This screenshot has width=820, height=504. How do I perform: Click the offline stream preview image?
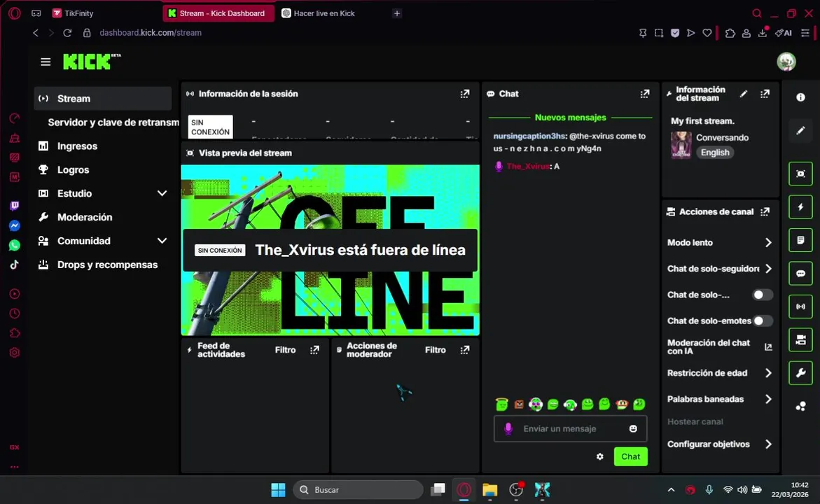330,250
